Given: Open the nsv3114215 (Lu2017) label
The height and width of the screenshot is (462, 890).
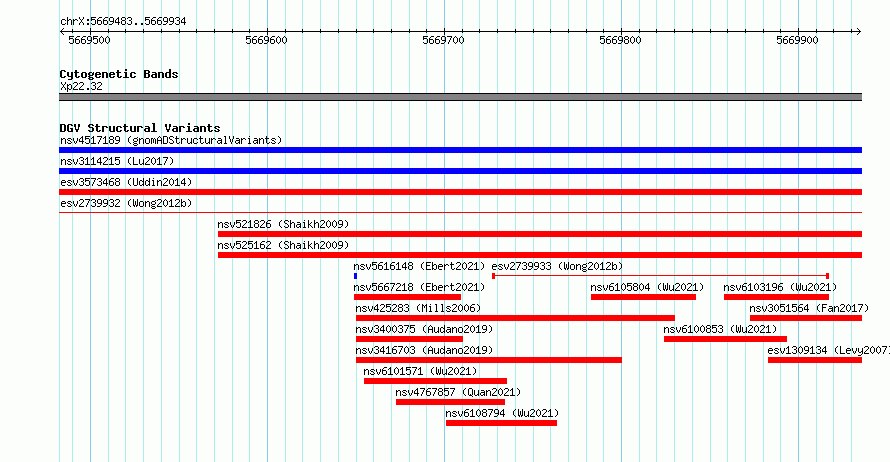Looking at the screenshot, I should point(117,161).
